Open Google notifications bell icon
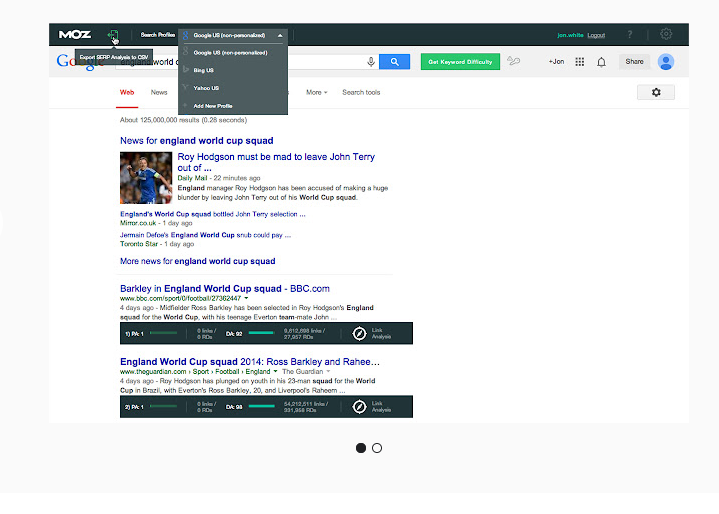This screenshot has height=514, width=719. [601, 62]
